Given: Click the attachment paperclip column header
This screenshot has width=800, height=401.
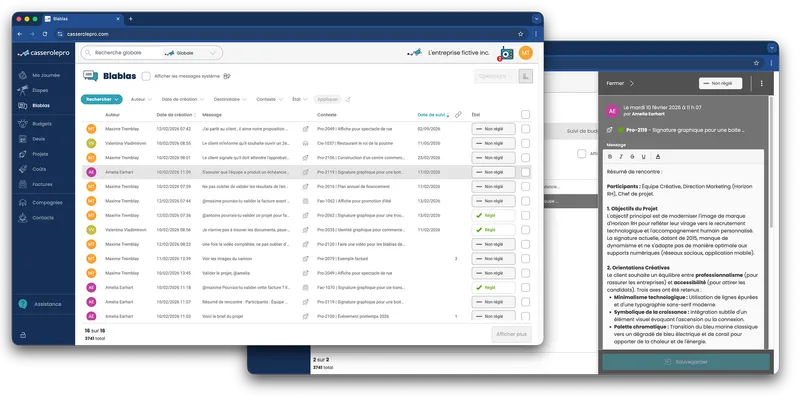Looking at the screenshot, I should point(458,115).
